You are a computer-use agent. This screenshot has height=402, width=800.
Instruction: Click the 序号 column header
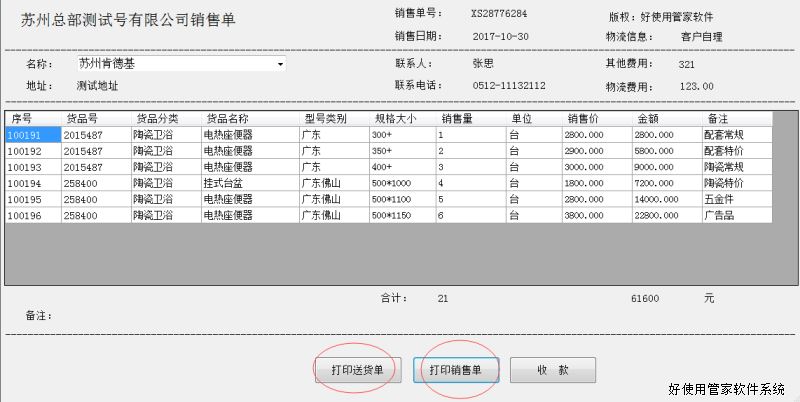(22, 118)
